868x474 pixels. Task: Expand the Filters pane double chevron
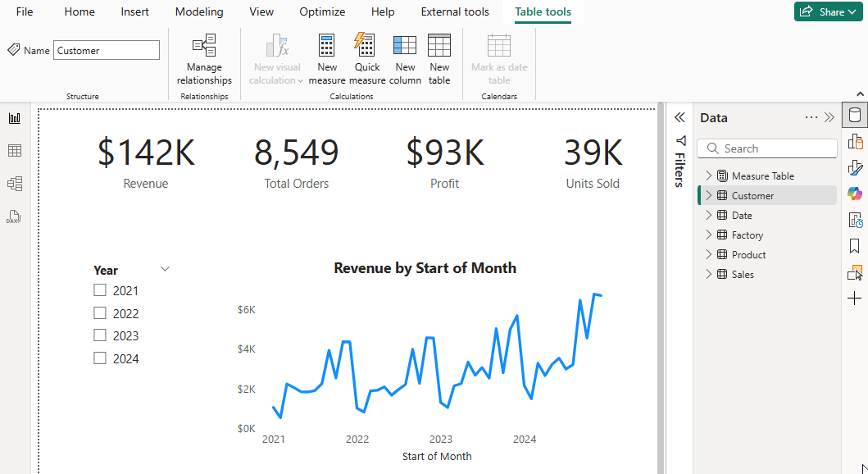pos(679,117)
